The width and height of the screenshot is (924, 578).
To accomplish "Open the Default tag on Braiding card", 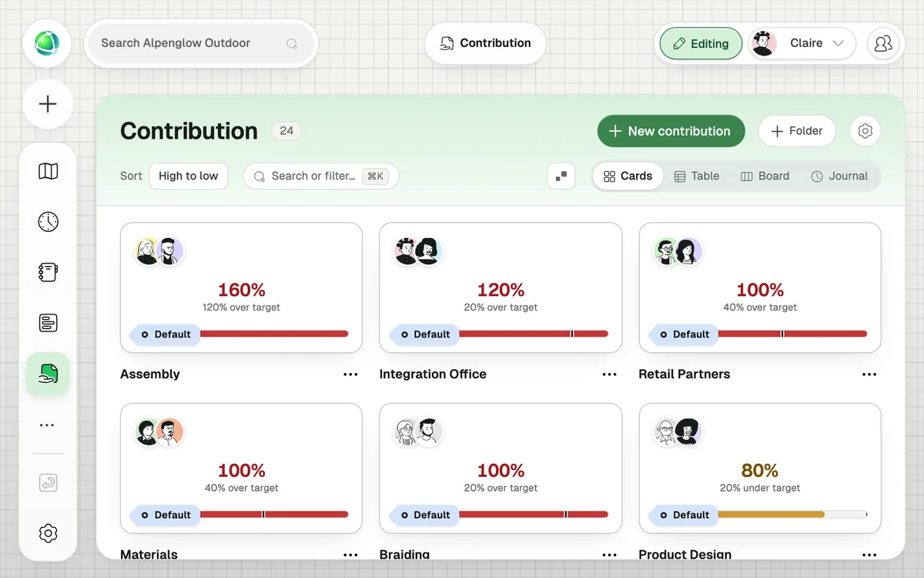I will pyautogui.click(x=424, y=515).
